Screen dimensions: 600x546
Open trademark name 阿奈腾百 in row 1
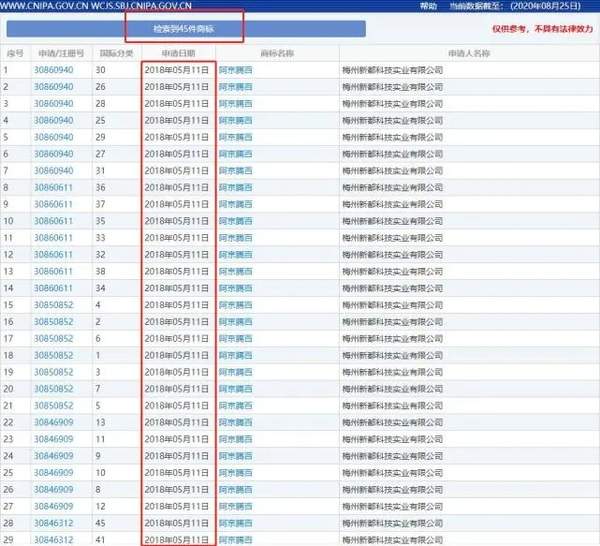point(235,70)
